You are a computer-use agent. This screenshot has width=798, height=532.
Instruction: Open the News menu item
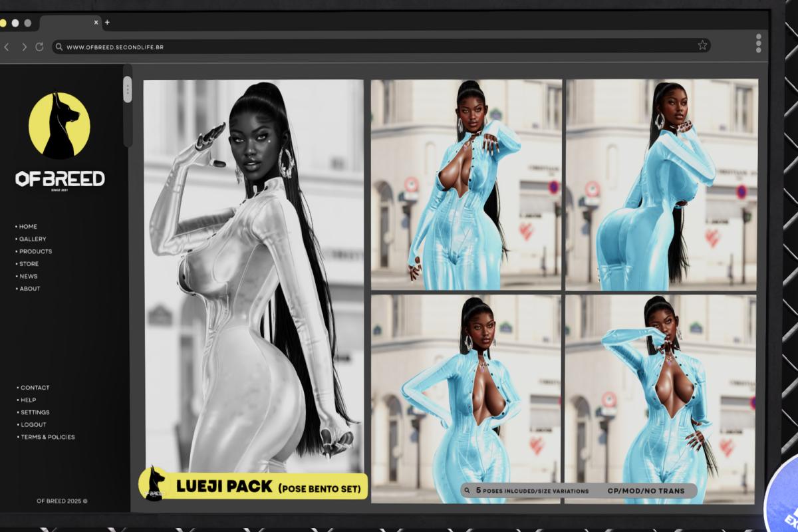(29, 276)
